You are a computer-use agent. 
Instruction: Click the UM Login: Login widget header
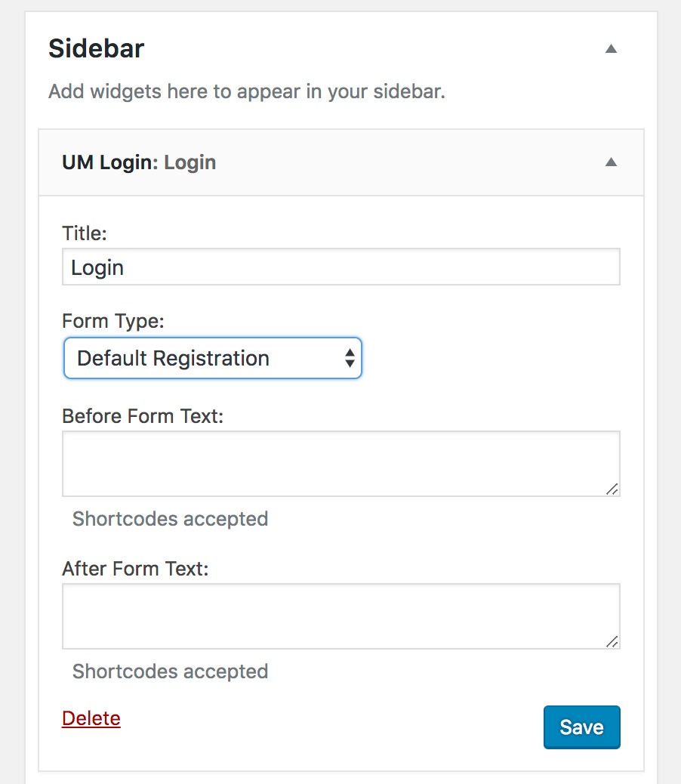[x=139, y=162]
